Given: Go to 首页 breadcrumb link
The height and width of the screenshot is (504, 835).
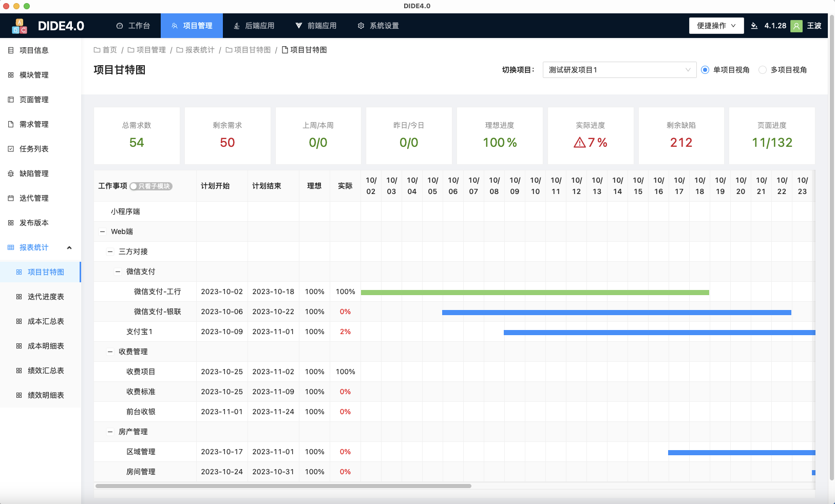Looking at the screenshot, I should pos(110,50).
